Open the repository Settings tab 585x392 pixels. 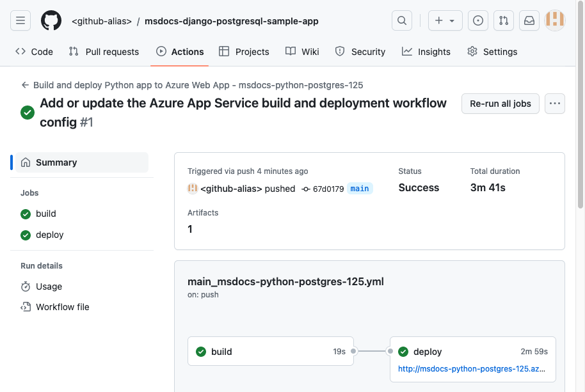(492, 52)
